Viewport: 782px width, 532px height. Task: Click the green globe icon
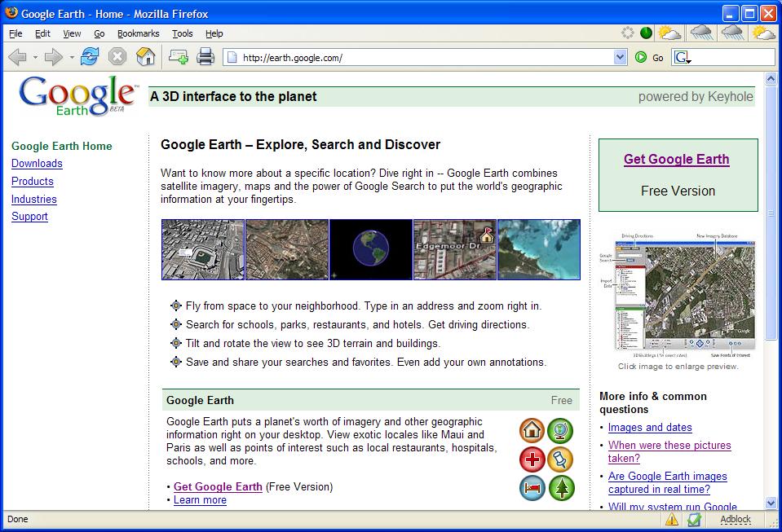pos(560,430)
